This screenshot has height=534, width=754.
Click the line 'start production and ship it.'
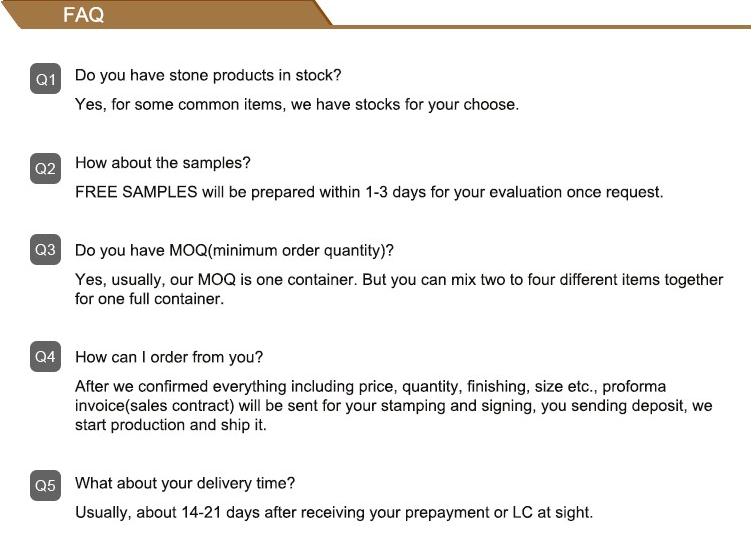coord(171,425)
